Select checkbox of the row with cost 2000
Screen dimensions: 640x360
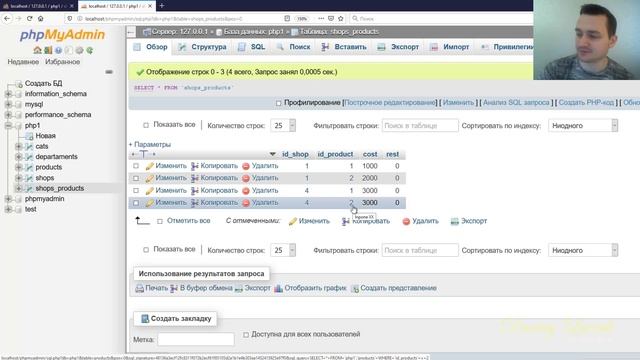click(136, 178)
